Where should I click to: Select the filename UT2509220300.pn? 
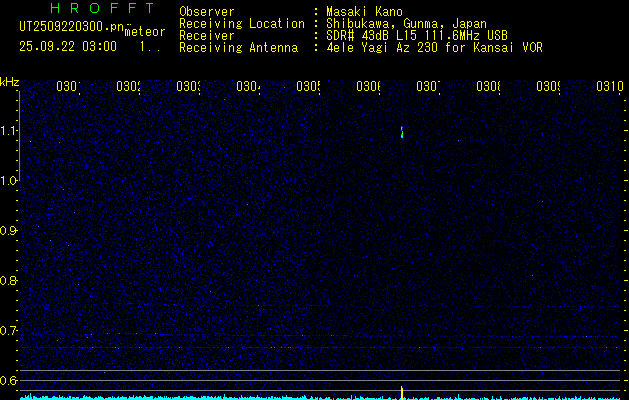tap(71, 27)
